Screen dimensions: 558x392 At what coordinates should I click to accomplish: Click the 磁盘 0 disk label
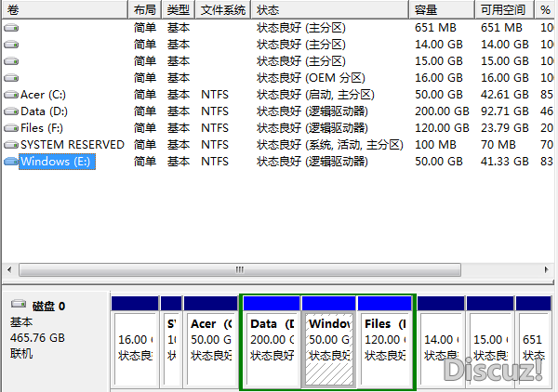(48, 306)
